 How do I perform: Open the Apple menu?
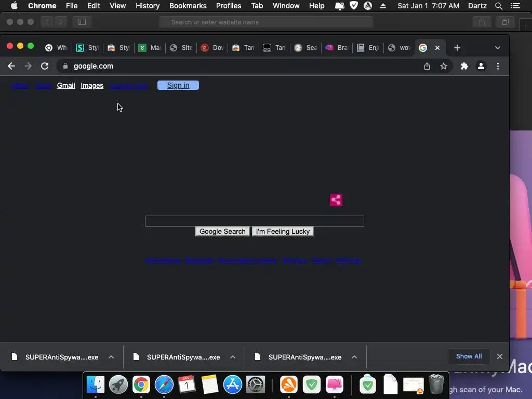[x=14, y=6]
